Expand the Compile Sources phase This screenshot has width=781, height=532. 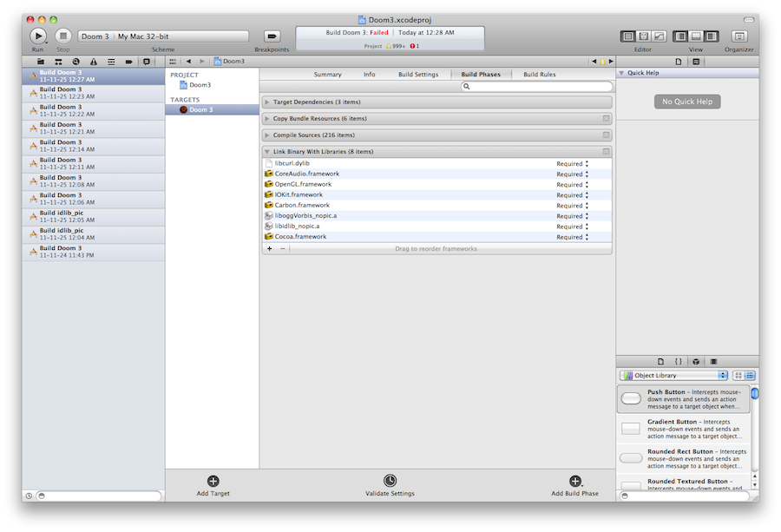point(267,135)
